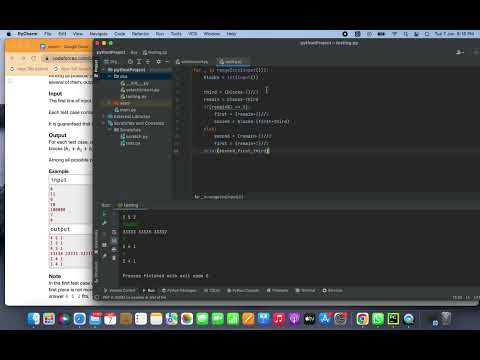Open the Code menu
Screen dimensions: 480x360
pos(120,34)
